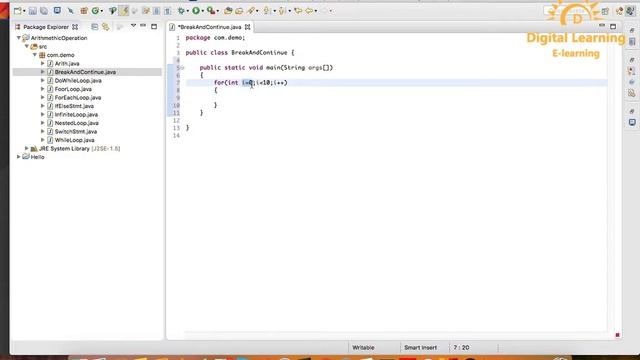This screenshot has height=360, width=640.
Task: Open the Debug dropdown arrow
Action: (187, 11)
